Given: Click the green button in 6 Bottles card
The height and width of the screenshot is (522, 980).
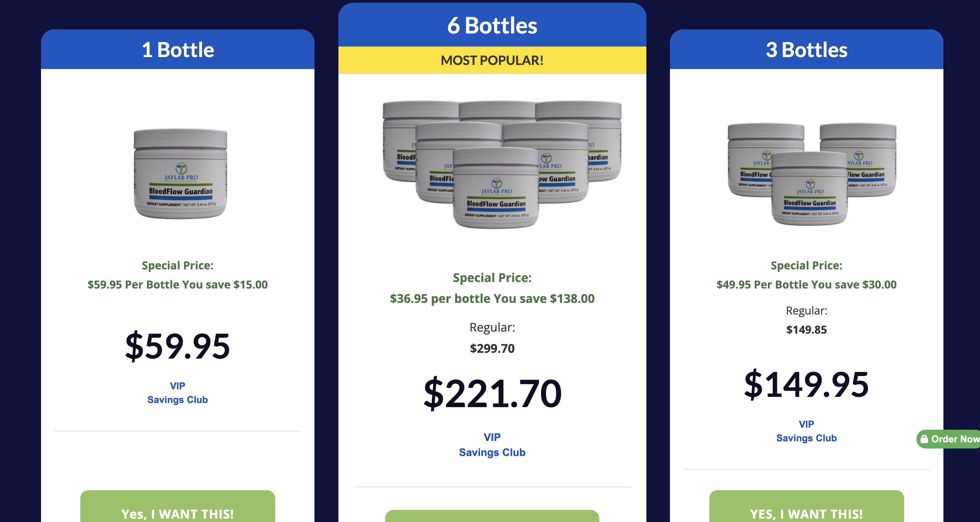Looking at the screenshot, I should [492, 516].
